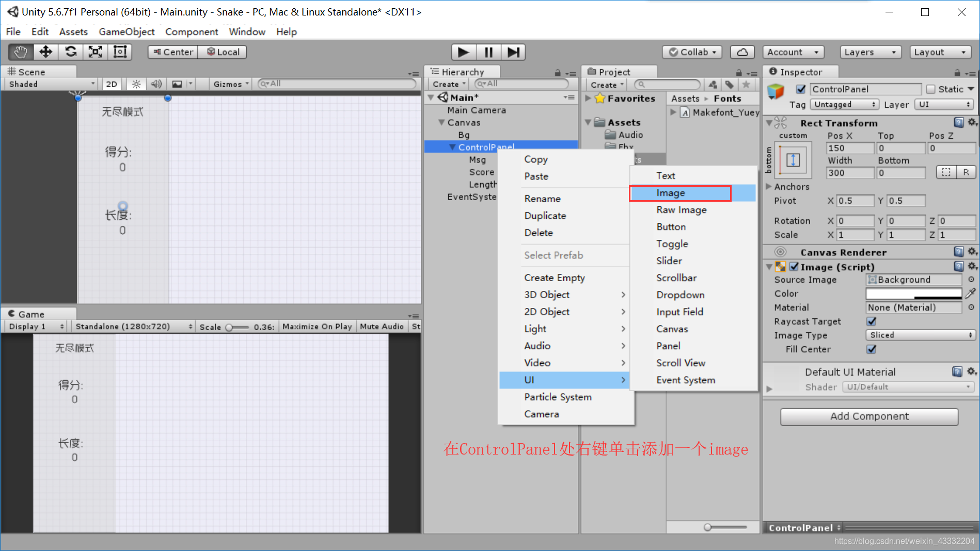
Task: Open Rect Transform help icon
Action: point(959,123)
